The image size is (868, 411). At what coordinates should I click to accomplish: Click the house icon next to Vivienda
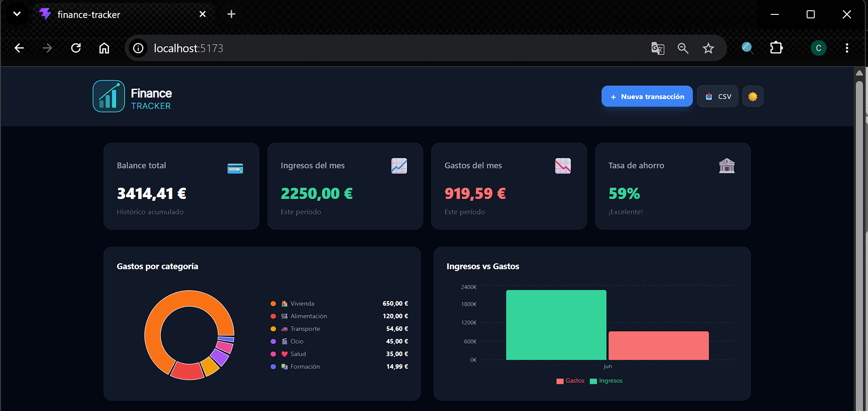click(284, 304)
